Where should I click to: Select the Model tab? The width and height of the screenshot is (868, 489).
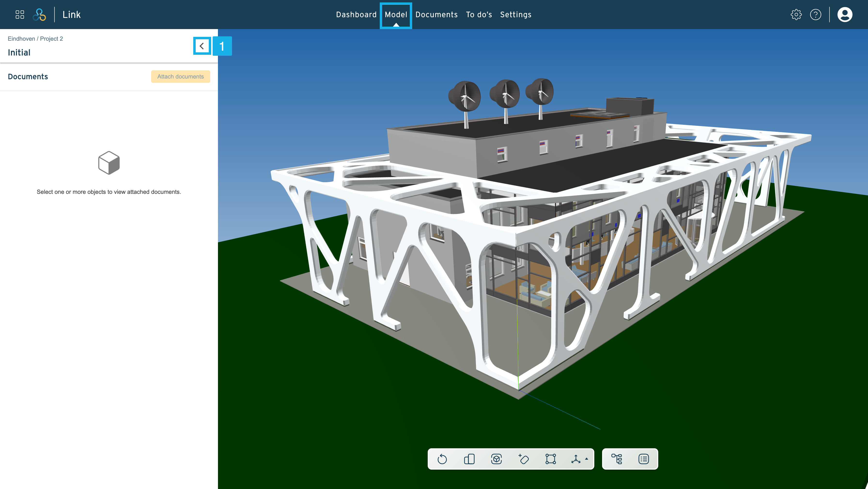[x=396, y=15]
